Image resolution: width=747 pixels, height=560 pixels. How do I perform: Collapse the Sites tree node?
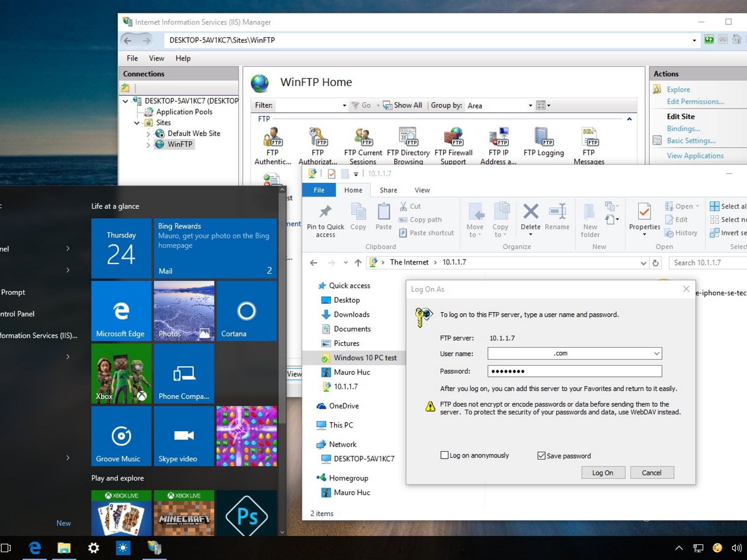pyautogui.click(x=137, y=123)
